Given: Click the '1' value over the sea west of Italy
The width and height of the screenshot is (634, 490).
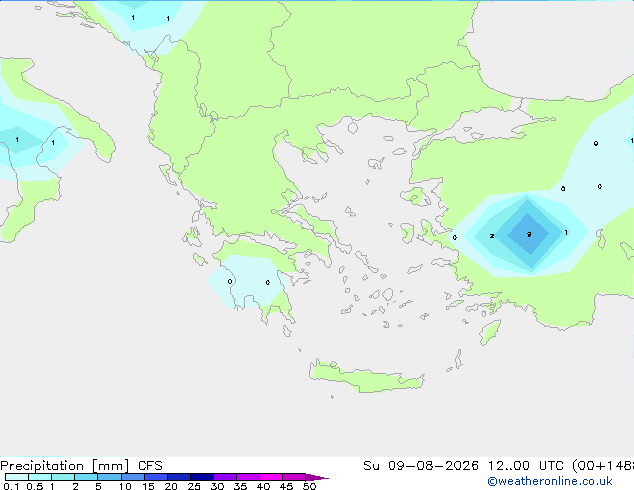Looking at the screenshot, I should 17,139.
